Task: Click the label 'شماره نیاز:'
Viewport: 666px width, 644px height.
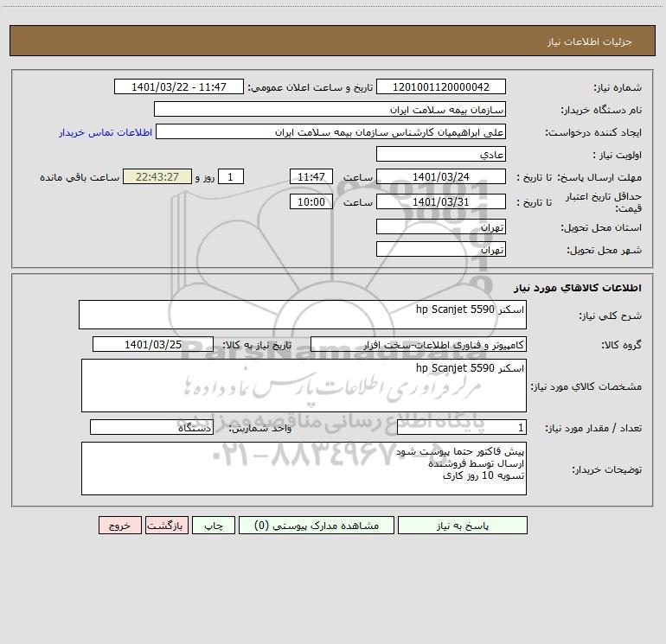Action: [x=618, y=88]
